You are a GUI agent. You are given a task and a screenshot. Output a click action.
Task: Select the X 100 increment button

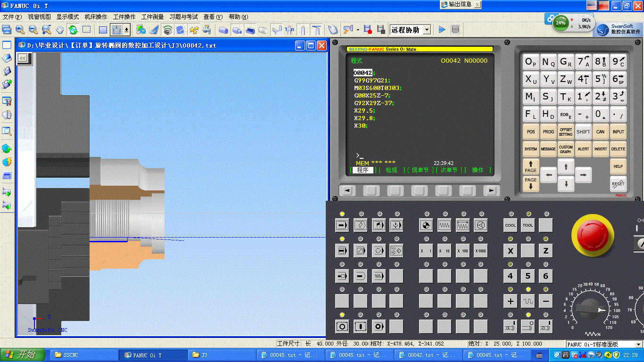coord(462,251)
